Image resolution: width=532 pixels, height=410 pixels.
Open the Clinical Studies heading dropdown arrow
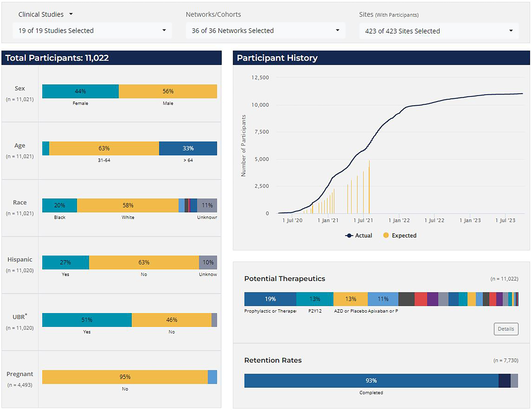click(71, 14)
